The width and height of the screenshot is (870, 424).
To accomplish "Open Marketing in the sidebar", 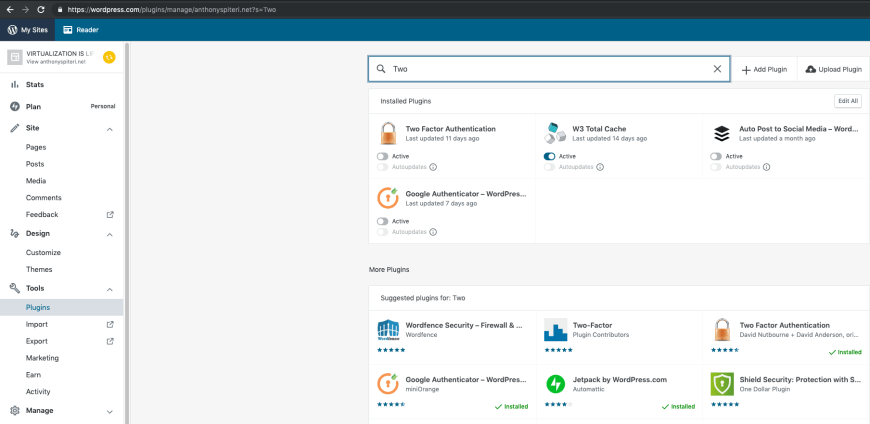I will click(x=42, y=358).
